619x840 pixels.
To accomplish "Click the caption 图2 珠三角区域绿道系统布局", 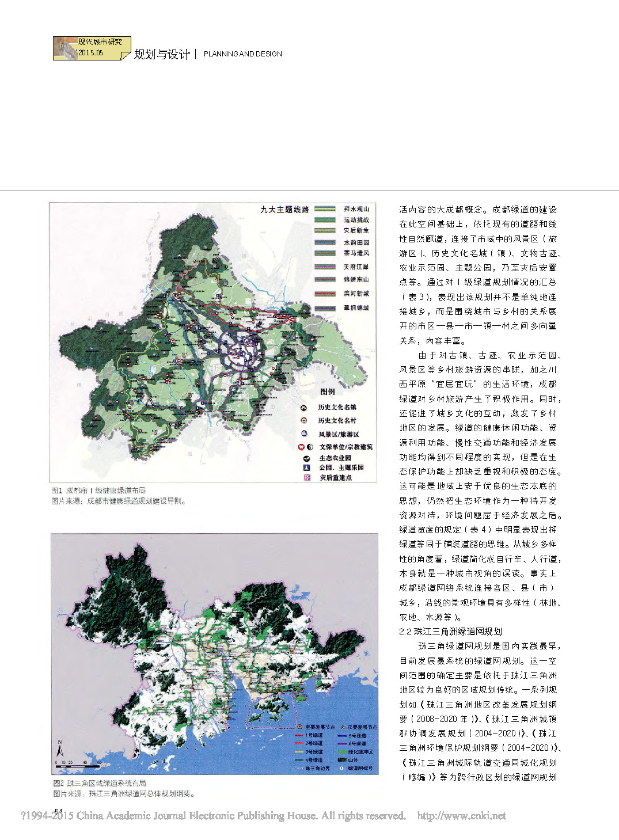I will pyautogui.click(x=100, y=784).
